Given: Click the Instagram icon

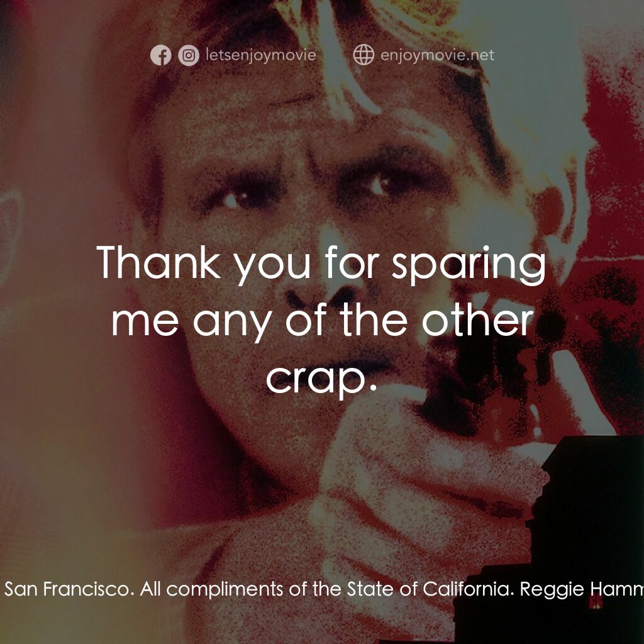Looking at the screenshot, I should click(188, 55).
